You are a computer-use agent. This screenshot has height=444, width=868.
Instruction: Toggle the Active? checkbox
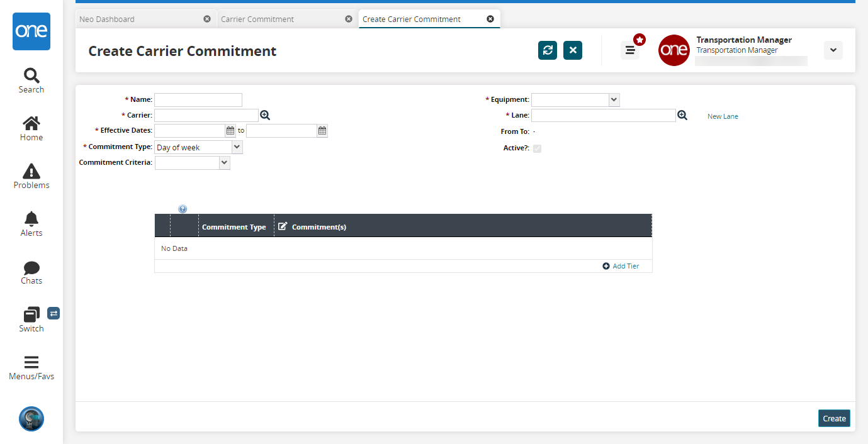537,148
